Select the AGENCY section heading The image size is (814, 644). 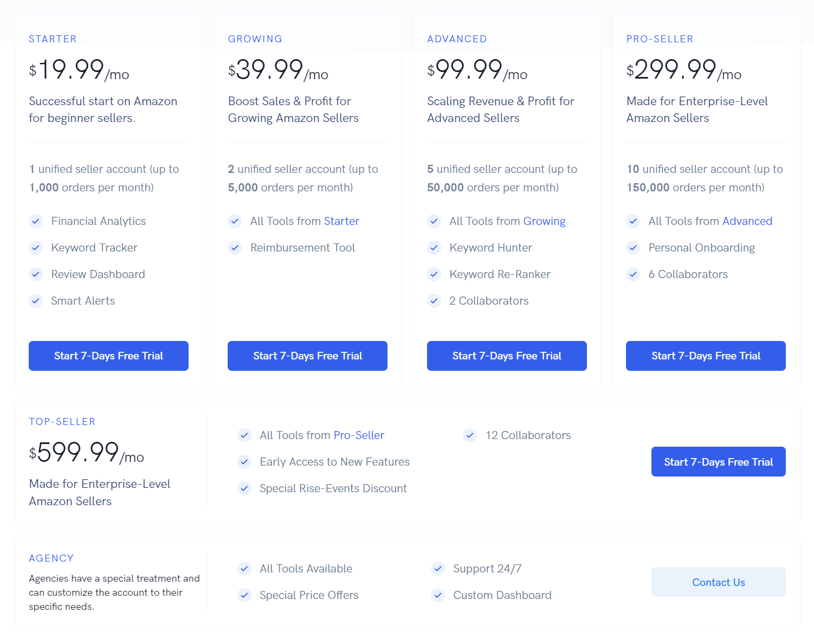click(51, 558)
